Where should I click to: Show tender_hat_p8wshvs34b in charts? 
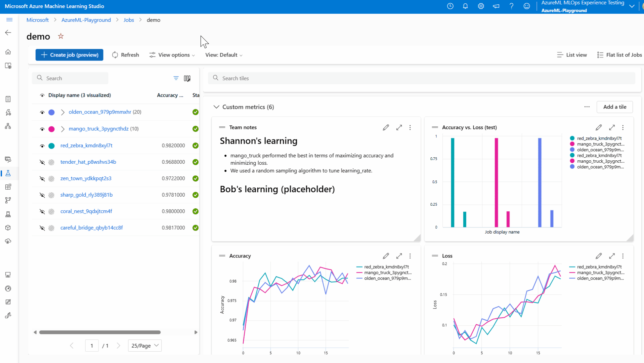point(42,162)
